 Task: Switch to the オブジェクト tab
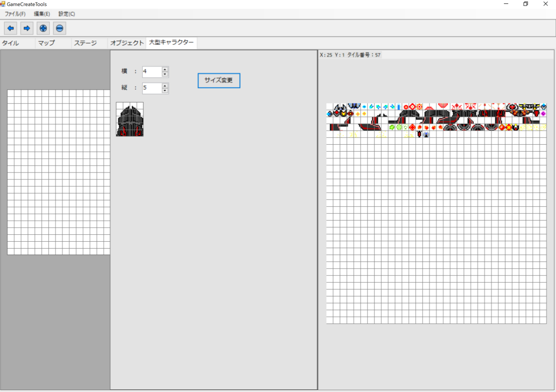click(126, 43)
